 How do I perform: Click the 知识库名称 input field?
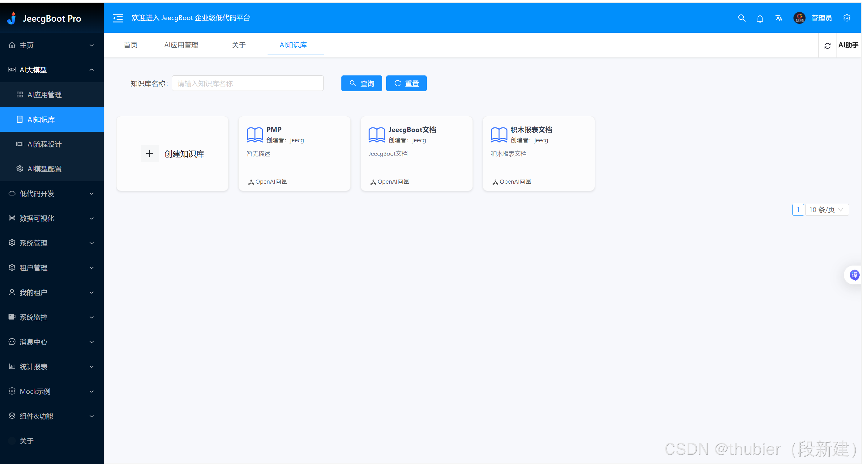[x=248, y=83]
